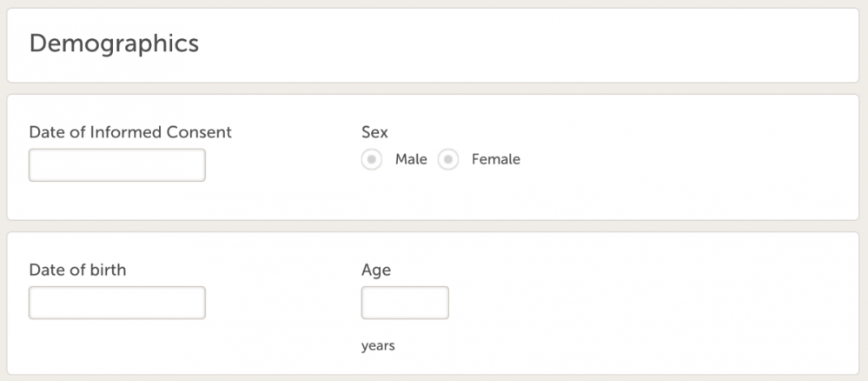Click empty space in the Demographics title card
This screenshot has width=868, height=381.
[x=521, y=45]
